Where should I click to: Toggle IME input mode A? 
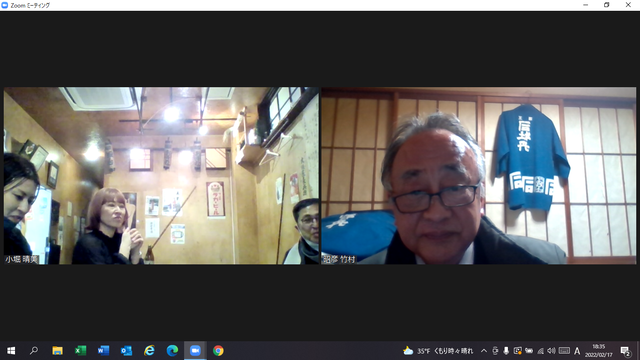tap(577, 351)
